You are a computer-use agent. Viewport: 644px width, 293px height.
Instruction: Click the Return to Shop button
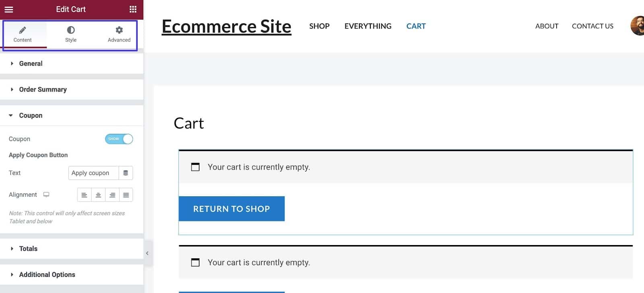[231, 209]
